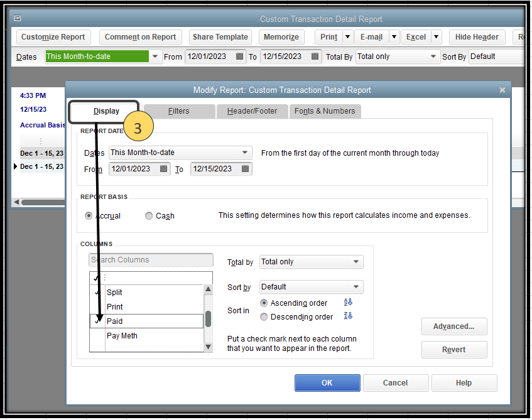The width and height of the screenshot is (532, 420).
Task: Check the Pay Meth column
Action: click(98, 335)
